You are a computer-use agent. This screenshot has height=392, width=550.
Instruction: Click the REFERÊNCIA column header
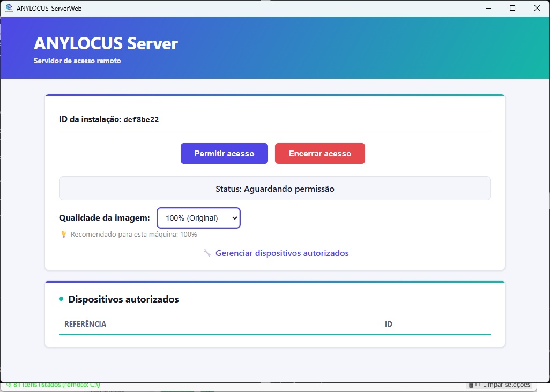85,324
